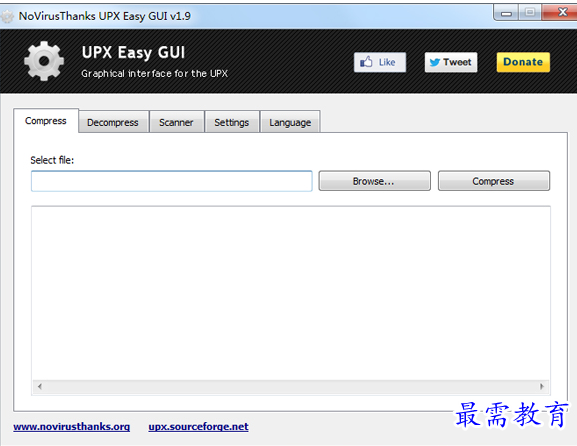Click the Twitter Tweet button
Image resolution: width=577 pixels, height=446 pixels.
pyautogui.click(x=451, y=62)
